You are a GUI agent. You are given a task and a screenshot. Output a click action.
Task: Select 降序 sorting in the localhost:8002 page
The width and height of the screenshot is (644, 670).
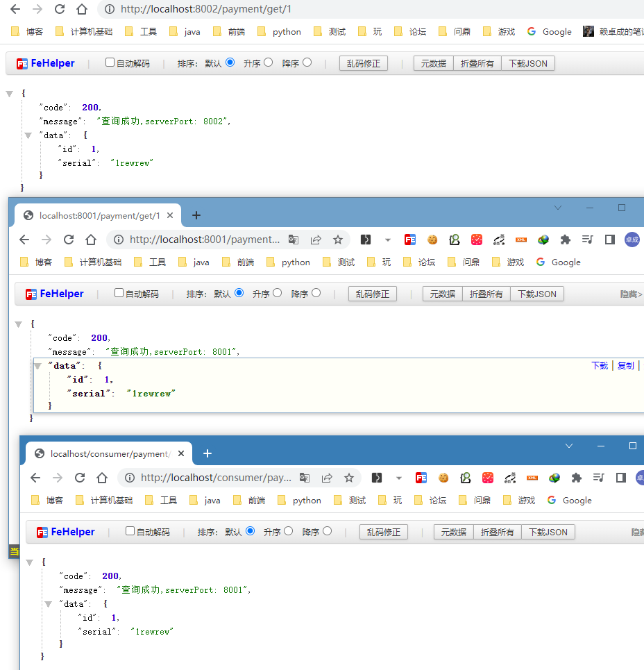tap(307, 62)
